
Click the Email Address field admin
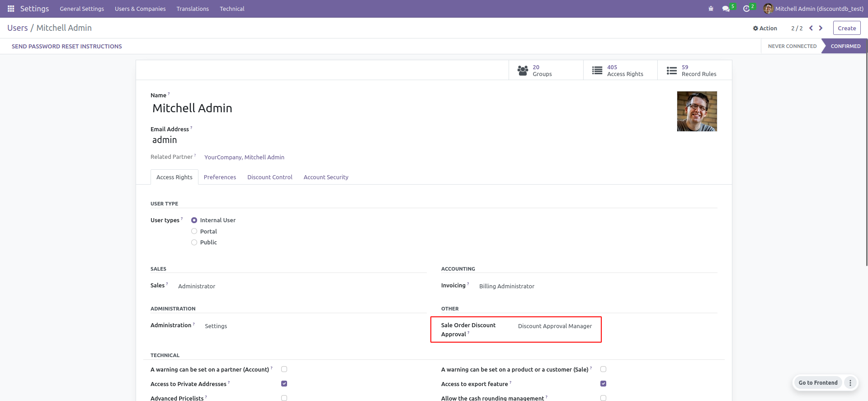pos(165,140)
